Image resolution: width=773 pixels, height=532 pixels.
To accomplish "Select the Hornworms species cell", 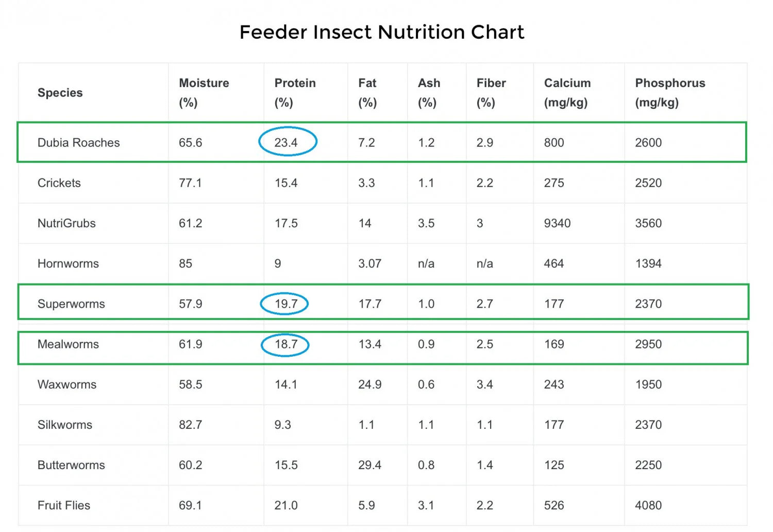I will (x=68, y=263).
